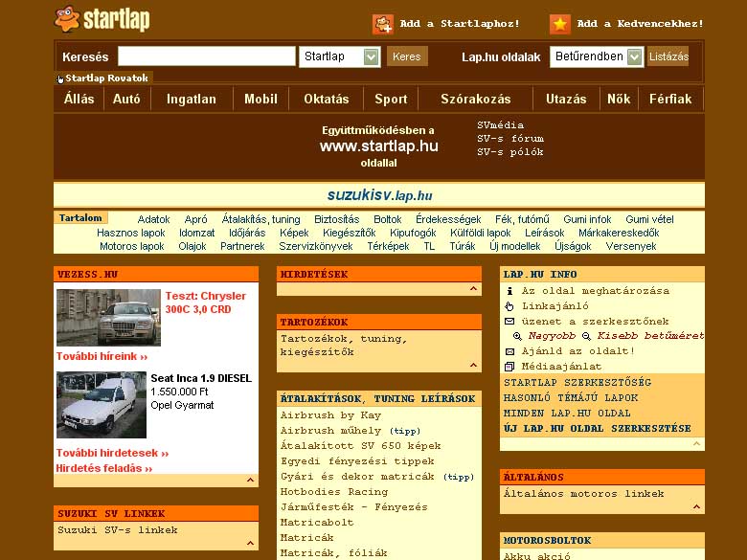Viewport: 747px width, 560px height.
Task: Click the star favorites icon
Action: 560,24
